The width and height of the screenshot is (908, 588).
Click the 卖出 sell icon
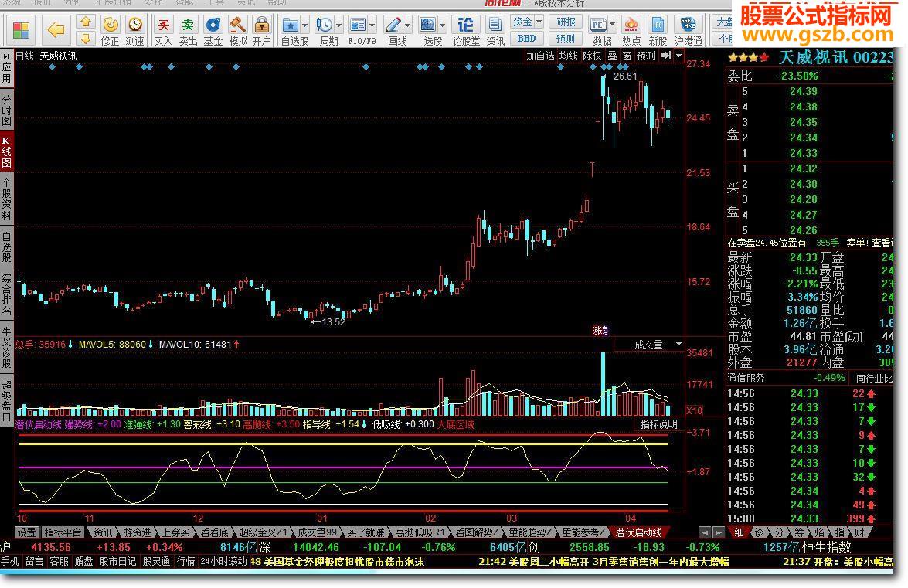189,31
